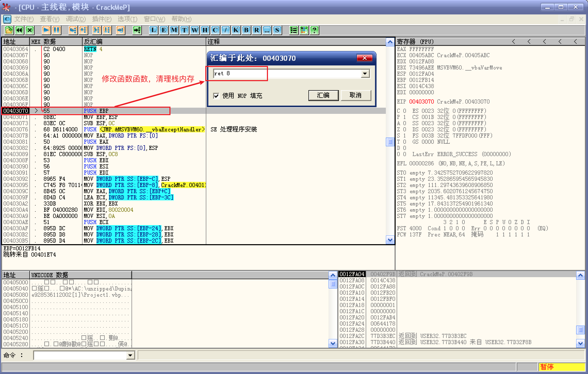588x374 pixels.
Task: Click the Open file toolbar icon
Action: (9, 30)
